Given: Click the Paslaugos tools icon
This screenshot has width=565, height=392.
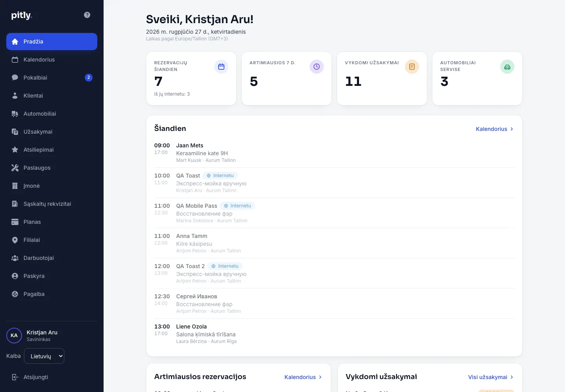Looking at the screenshot, I should (15, 168).
